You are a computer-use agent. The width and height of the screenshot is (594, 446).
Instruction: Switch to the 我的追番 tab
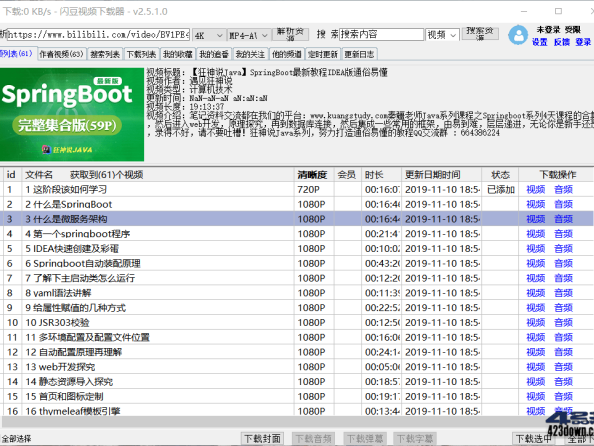tap(214, 54)
